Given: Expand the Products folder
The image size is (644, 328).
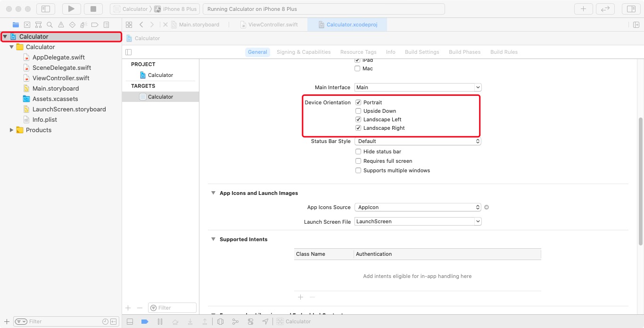Looking at the screenshot, I should [11, 130].
